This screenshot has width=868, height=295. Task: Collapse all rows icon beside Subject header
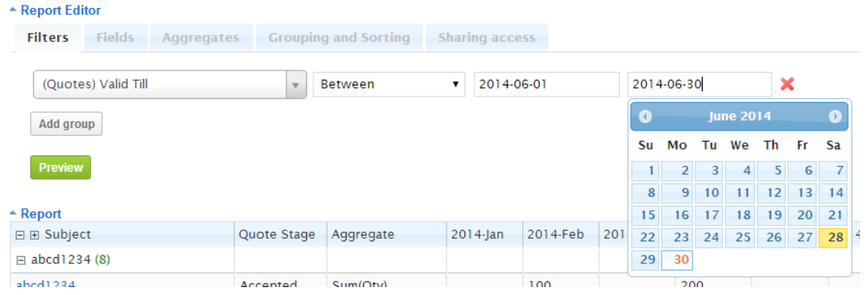click(x=20, y=235)
